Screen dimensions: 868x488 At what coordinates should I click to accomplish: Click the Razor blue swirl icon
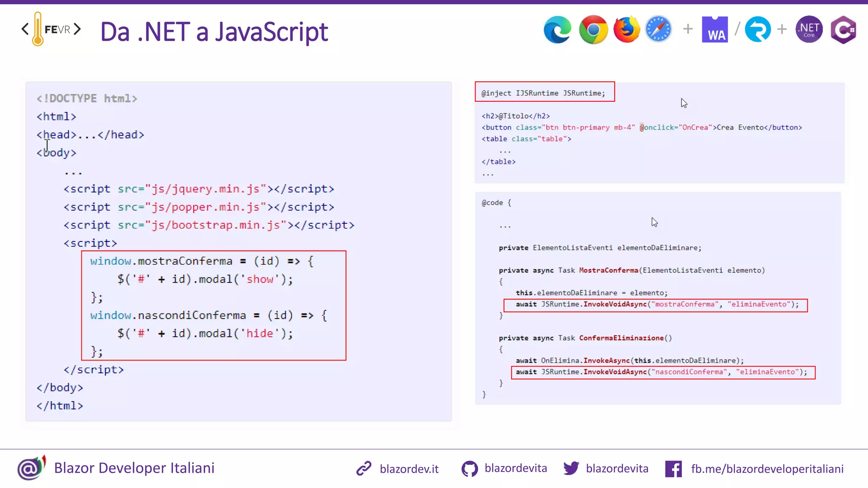pyautogui.click(x=758, y=29)
